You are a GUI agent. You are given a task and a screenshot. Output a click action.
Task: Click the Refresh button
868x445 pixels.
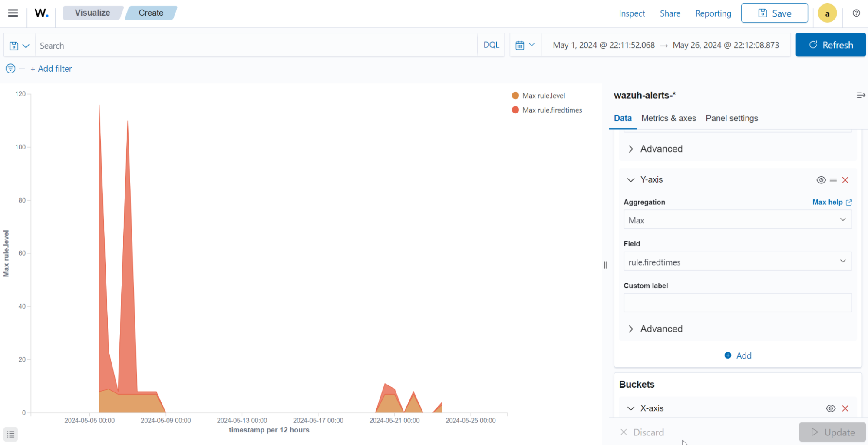830,45
